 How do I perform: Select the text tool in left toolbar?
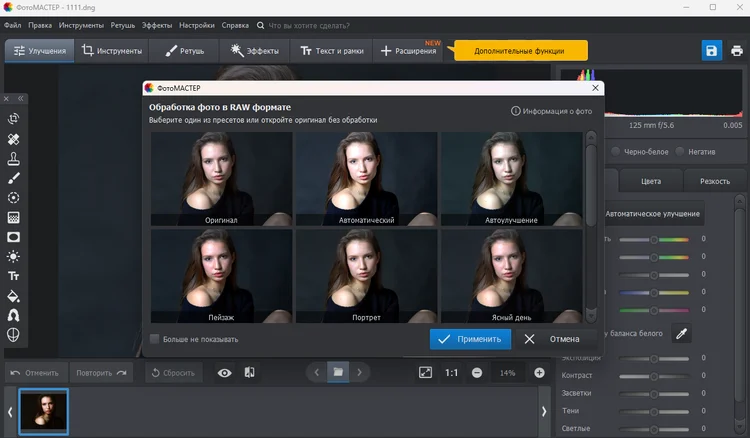tap(14, 275)
